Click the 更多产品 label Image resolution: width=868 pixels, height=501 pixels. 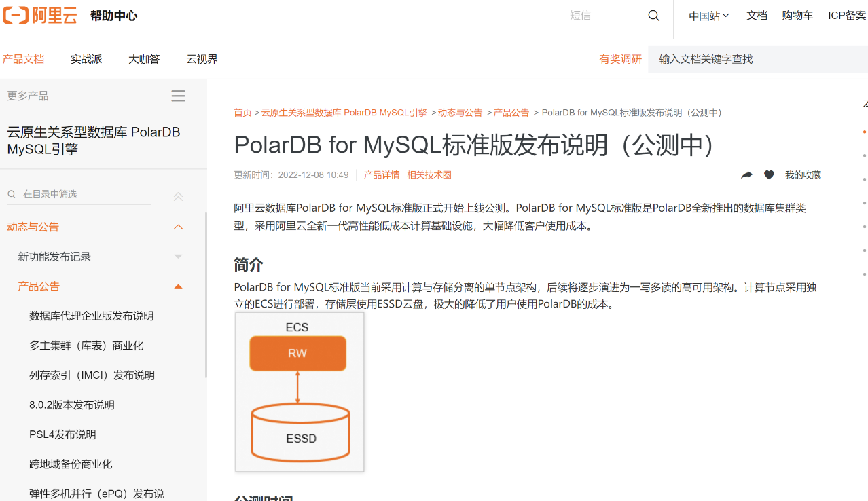28,96
